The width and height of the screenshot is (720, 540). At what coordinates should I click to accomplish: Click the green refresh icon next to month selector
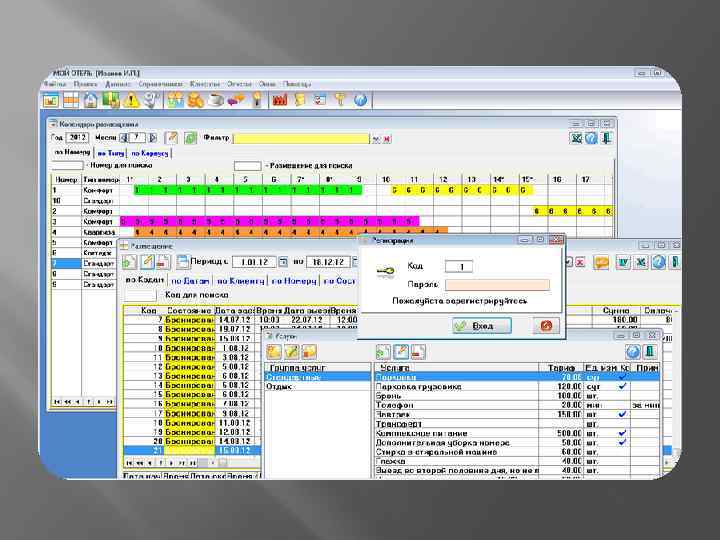[x=191, y=138]
